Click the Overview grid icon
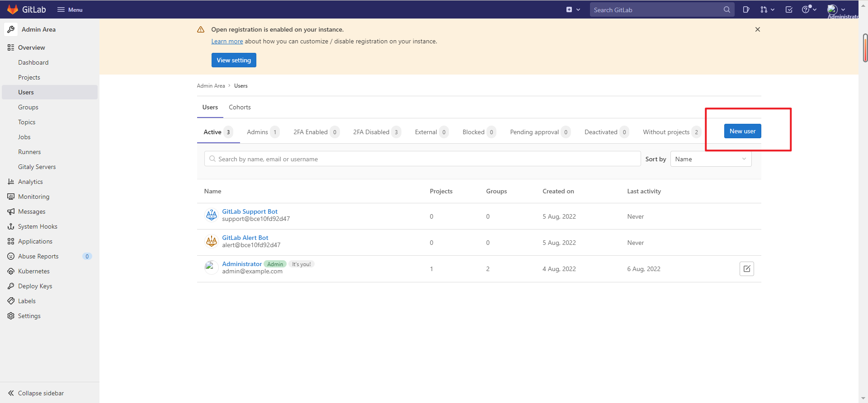 [x=11, y=47]
